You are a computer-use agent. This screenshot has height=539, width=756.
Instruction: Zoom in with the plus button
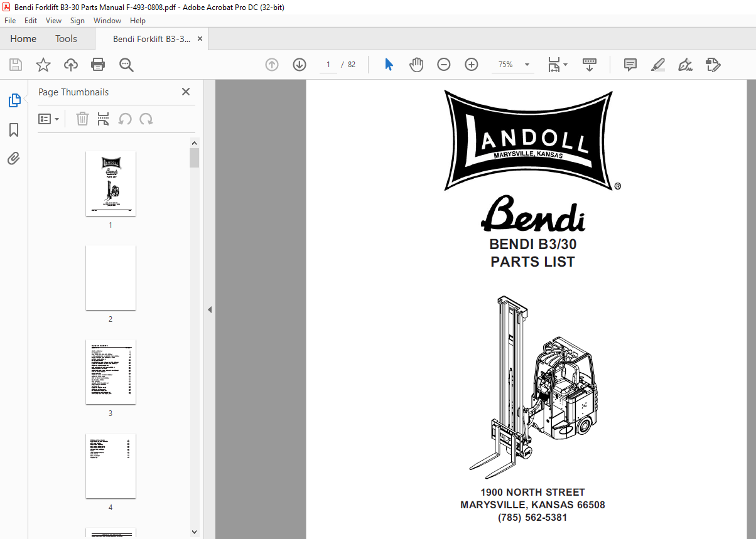pyautogui.click(x=472, y=65)
